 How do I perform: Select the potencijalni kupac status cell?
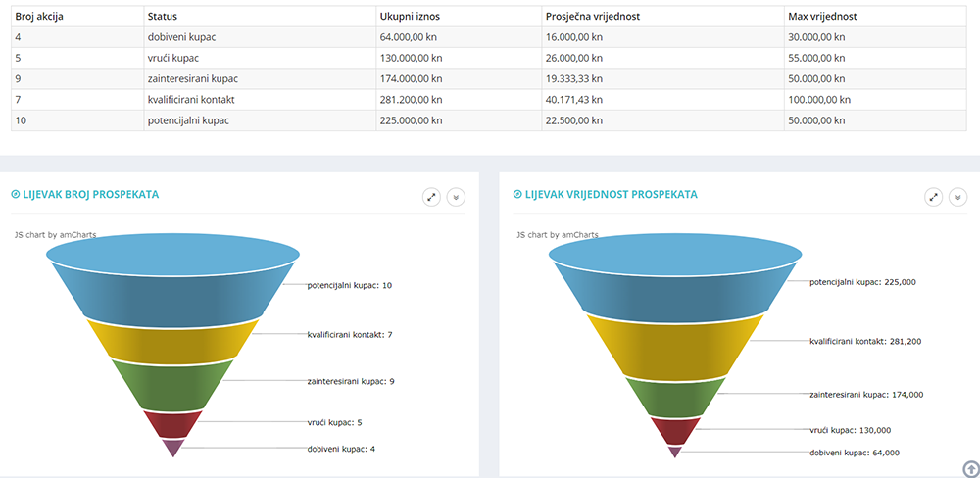click(x=260, y=120)
